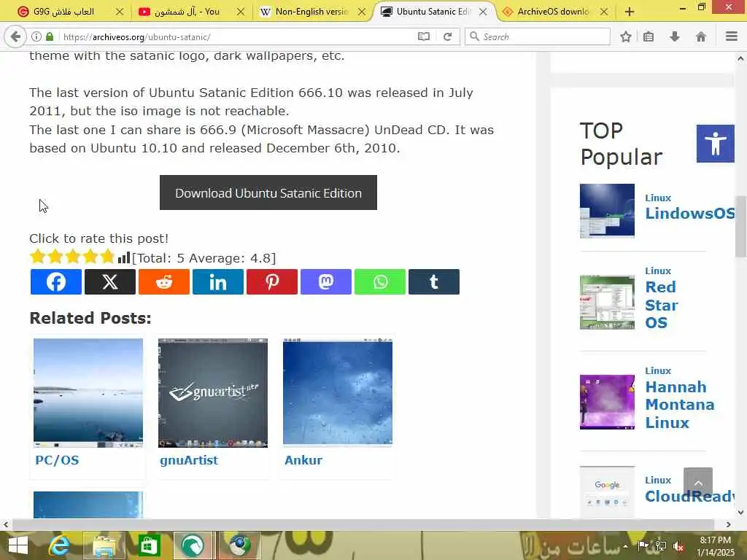
Task: Share the post on LinkedIn
Action: click(217, 282)
